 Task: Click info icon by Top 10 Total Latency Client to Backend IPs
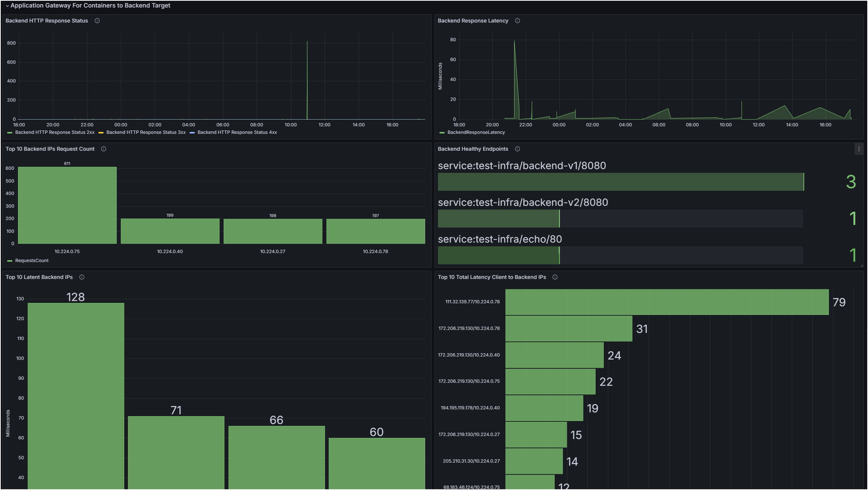pyautogui.click(x=555, y=277)
